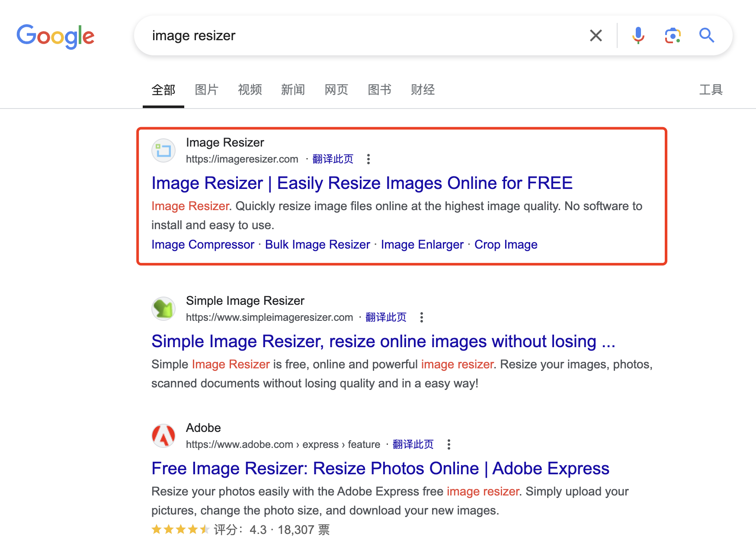Click the adobe.com express feature breadcrumb
This screenshot has width=756, height=556.
click(x=283, y=444)
